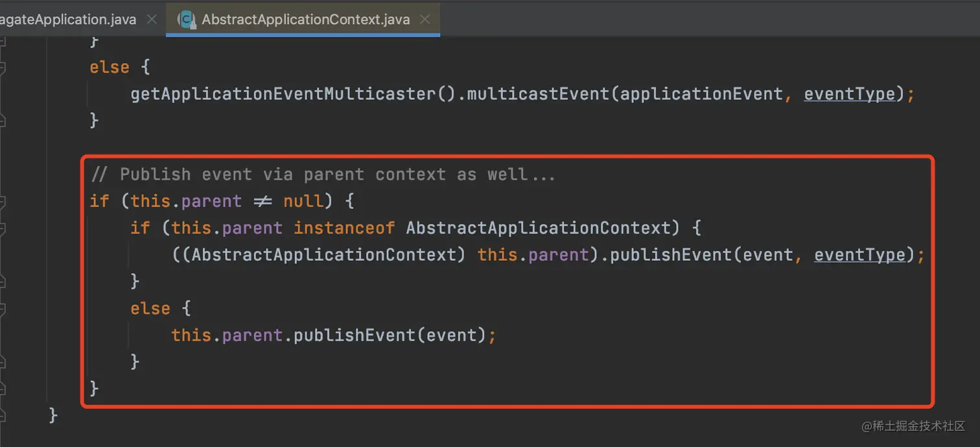Image resolution: width=980 pixels, height=447 pixels.
Task: Click publishEvent(event, eventType) method name
Action: [671, 254]
